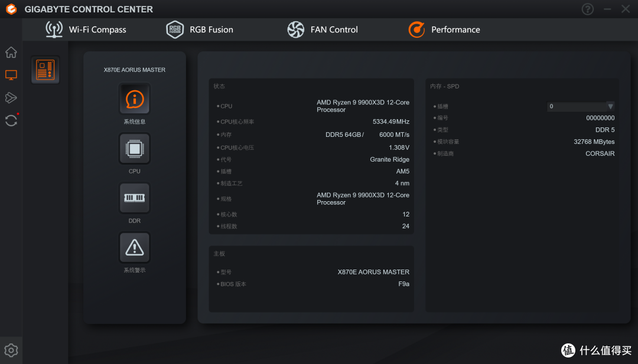Minimize the Gigabyte Control Center window
This screenshot has height=364, width=638.
tap(607, 9)
